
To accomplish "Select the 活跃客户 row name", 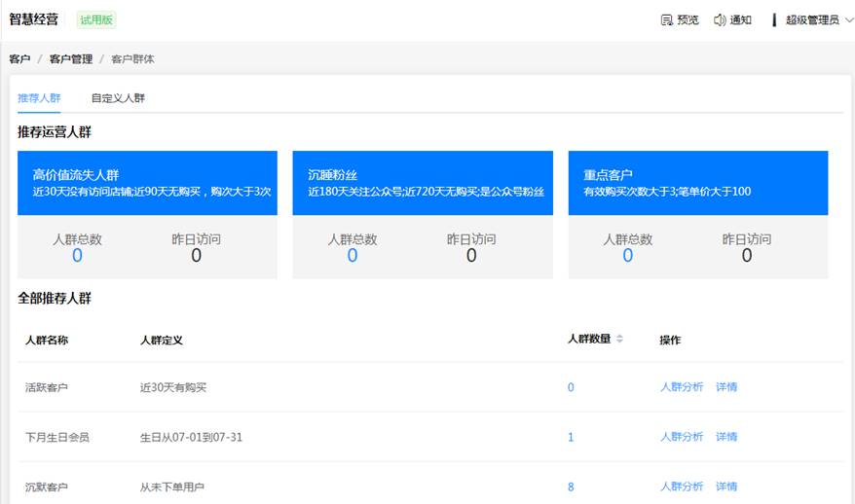I will pos(47,387).
